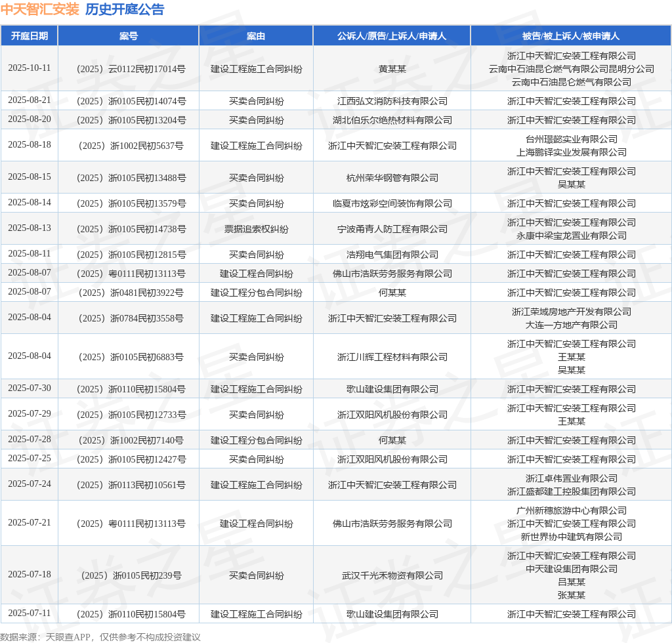This screenshot has height=643, width=672.
Task: Click defendant 永康中梁宝龙置业有限公司
Action: click(572, 236)
